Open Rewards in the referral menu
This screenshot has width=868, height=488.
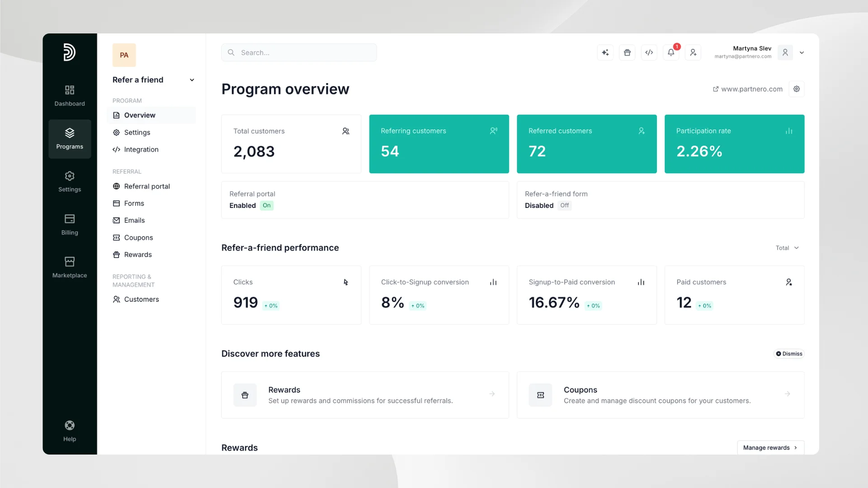(x=151, y=255)
